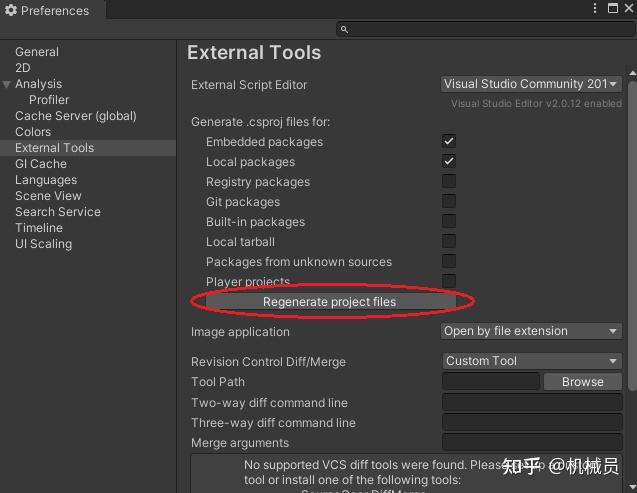Click the search magnifier icon
637x493 pixels.
coord(344,30)
